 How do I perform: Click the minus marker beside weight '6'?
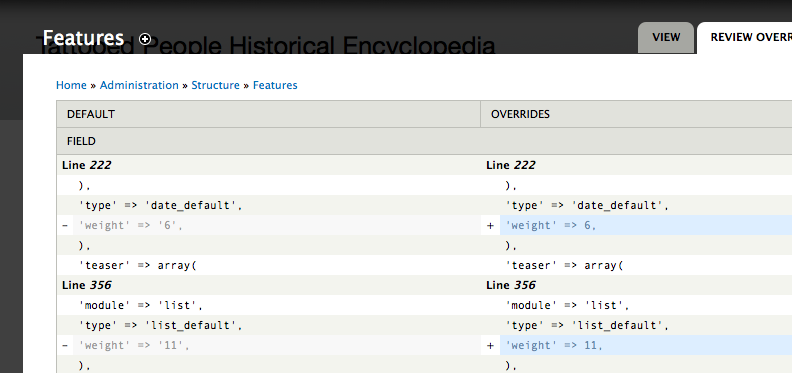click(65, 225)
